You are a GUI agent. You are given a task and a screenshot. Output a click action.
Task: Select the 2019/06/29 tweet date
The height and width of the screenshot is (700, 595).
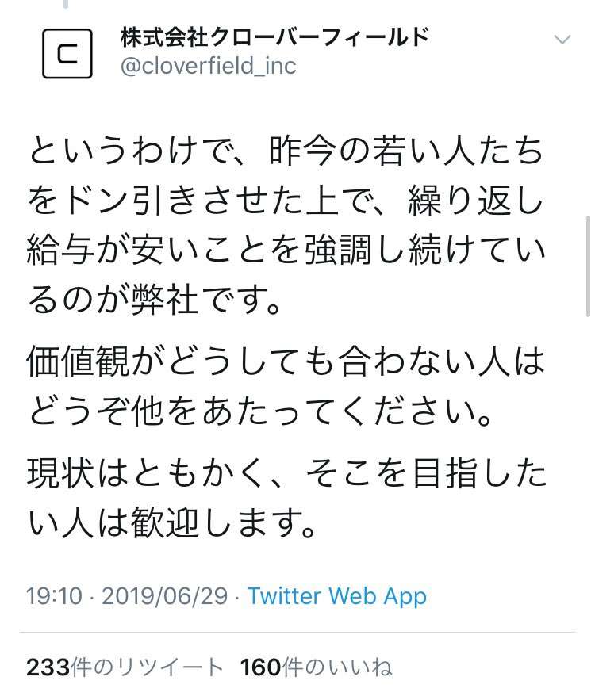tap(165, 596)
